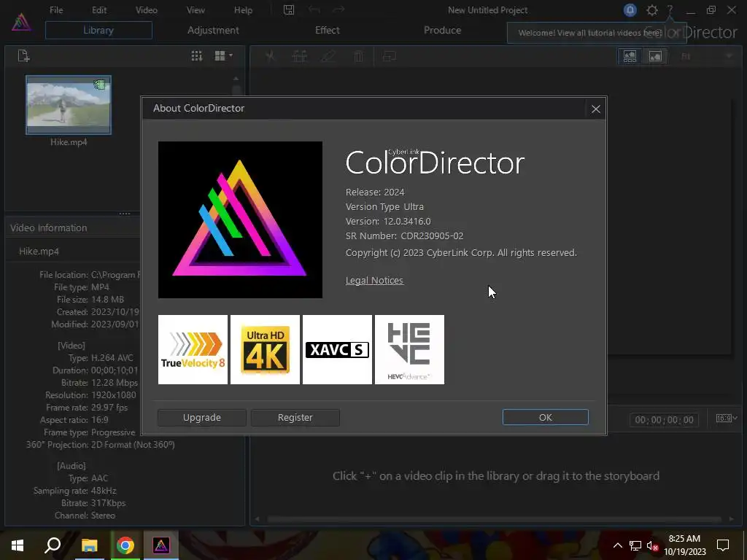Switch to the Adjustment tab
The image size is (747, 560).
point(213,30)
